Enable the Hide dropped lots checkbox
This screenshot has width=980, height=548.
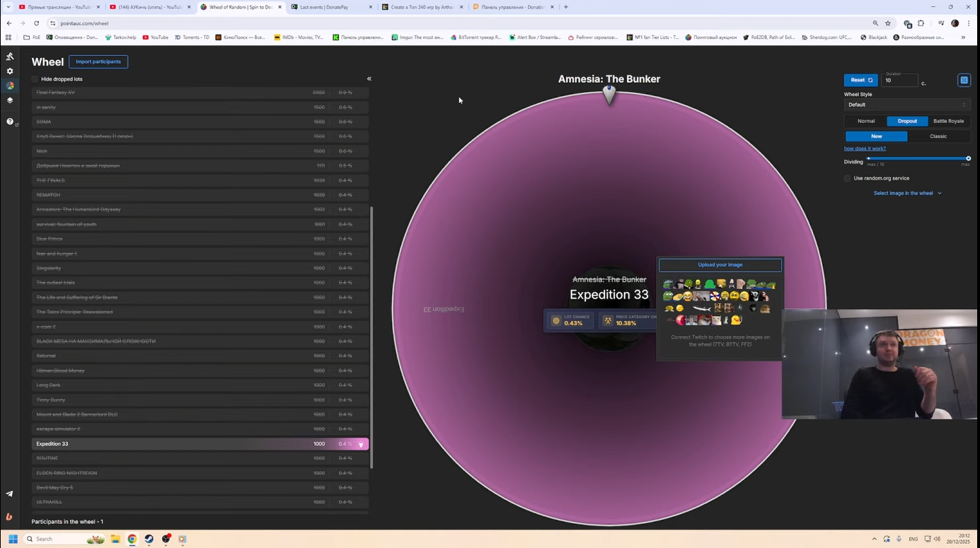[35, 79]
